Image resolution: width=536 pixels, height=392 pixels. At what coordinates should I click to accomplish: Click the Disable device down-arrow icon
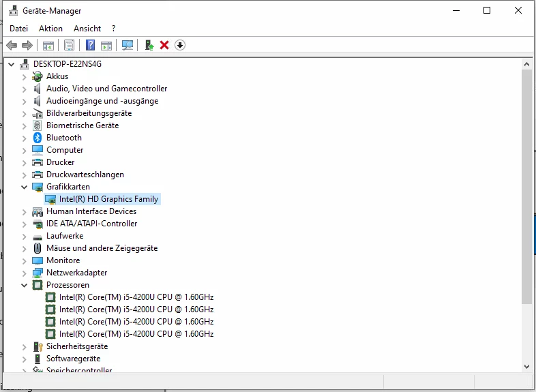pos(180,45)
